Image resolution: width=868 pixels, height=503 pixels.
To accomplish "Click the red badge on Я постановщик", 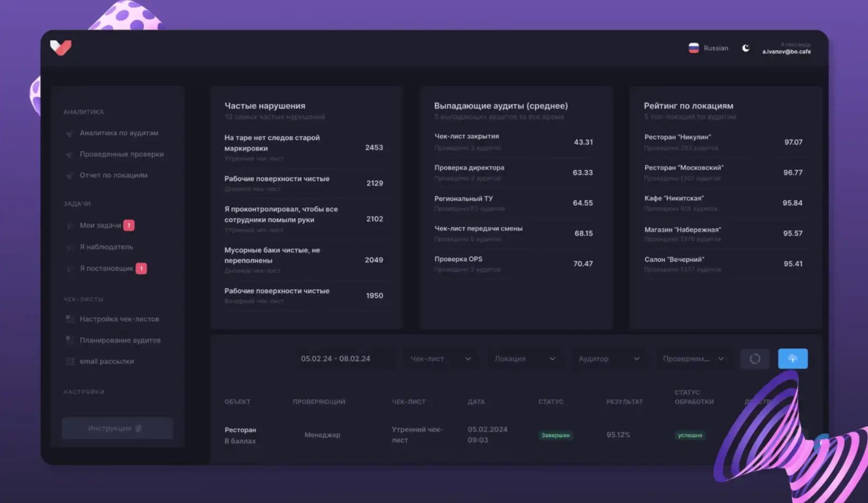I will click(x=141, y=268).
